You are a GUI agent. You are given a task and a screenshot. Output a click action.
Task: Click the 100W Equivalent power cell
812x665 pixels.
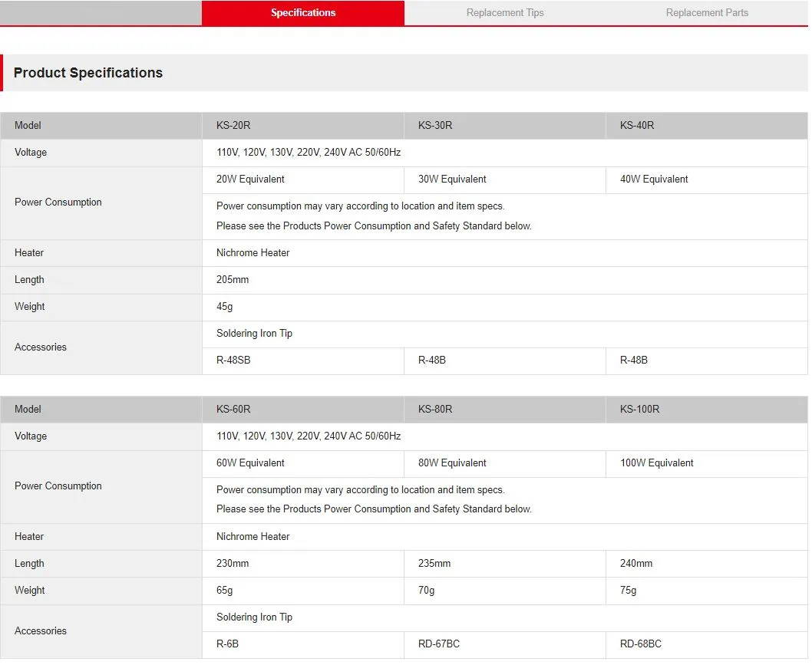[656, 463]
